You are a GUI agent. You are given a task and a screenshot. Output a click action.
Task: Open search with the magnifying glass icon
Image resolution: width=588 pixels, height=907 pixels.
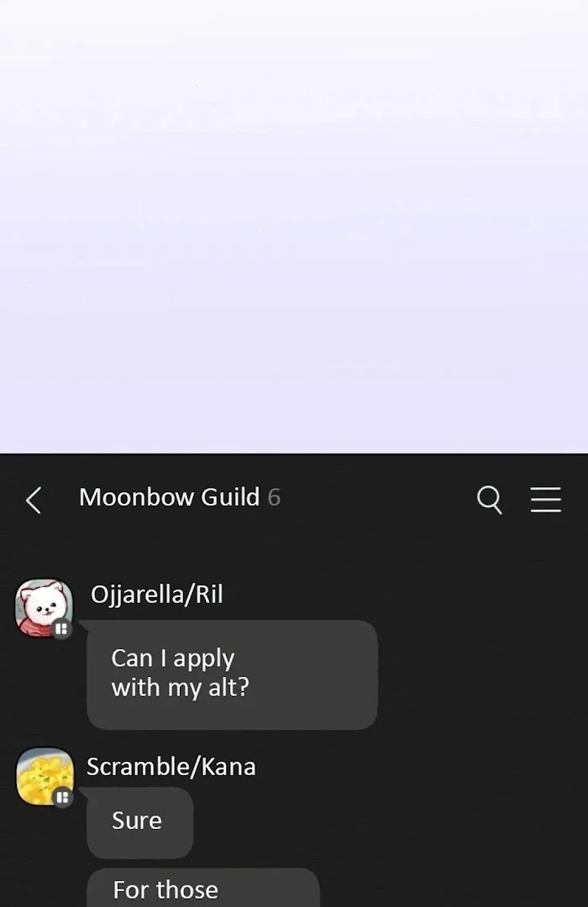point(490,500)
